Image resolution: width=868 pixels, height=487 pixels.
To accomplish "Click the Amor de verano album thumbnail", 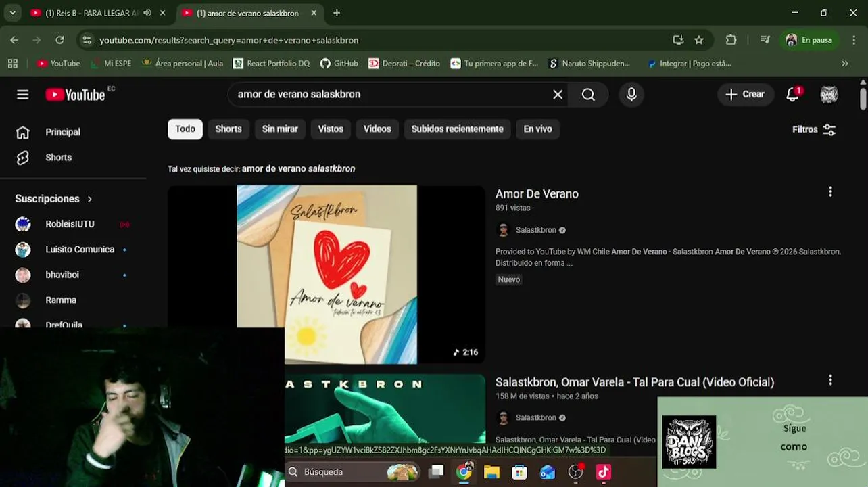I will (x=327, y=274).
